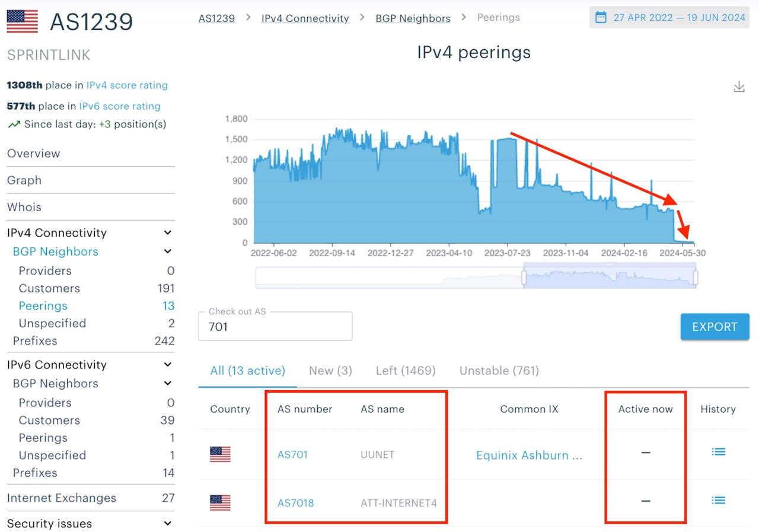The width and height of the screenshot is (759, 532).
Task: Click the chart download icon
Action: pos(739,87)
